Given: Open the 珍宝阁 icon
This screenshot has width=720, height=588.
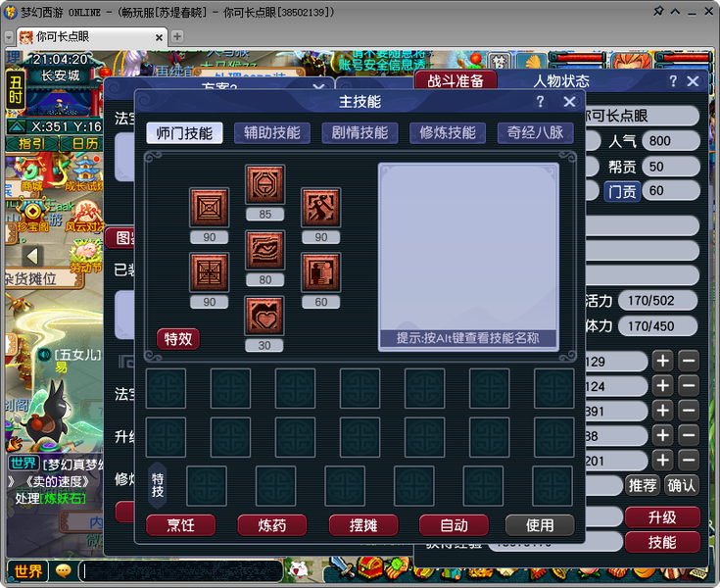Looking at the screenshot, I should click(32, 217).
